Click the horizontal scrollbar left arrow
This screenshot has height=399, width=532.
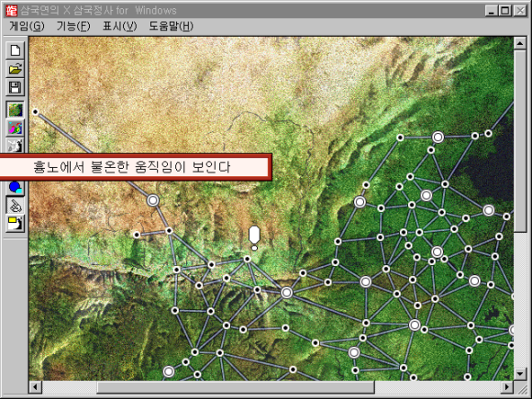point(35,387)
